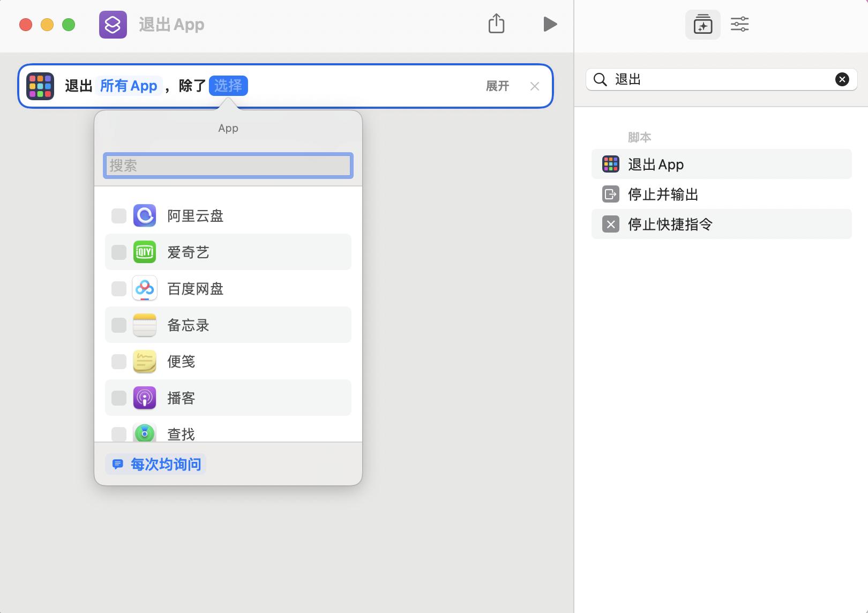This screenshot has height=613, width=868.
Task: Clear the 退出 search with the X button
Action: point(841,79)
